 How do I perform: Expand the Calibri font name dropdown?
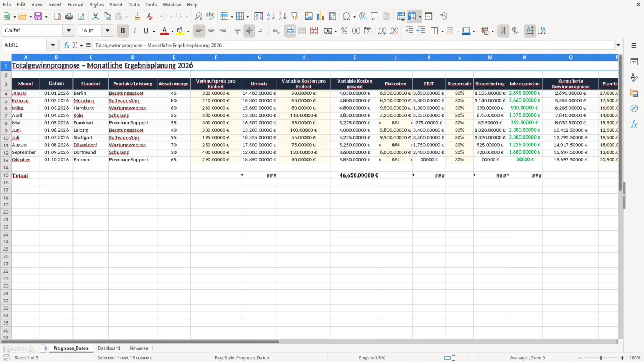tap(69, 31)
